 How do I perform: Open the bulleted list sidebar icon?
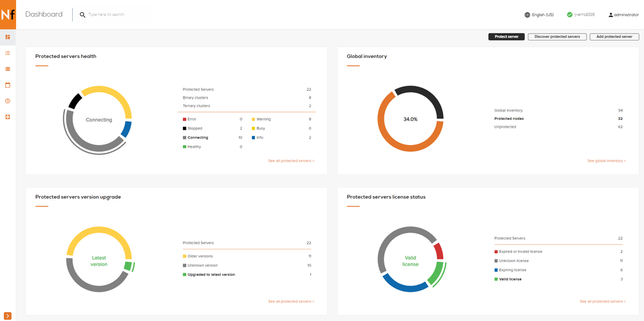7,53
